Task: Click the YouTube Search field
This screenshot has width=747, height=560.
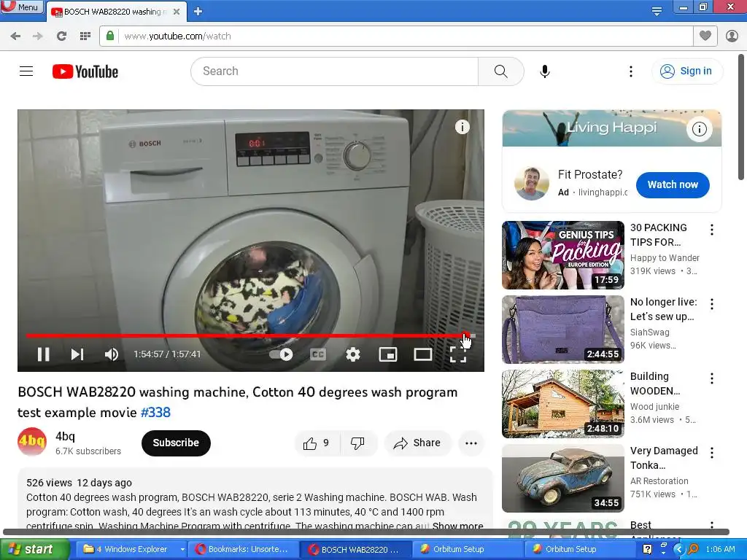Action: point(334,71)
